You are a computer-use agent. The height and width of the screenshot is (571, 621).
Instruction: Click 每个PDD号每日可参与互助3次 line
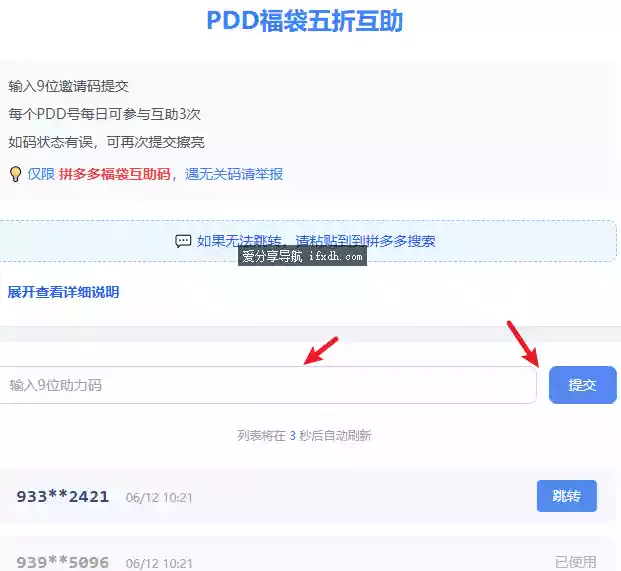click(x=105, y=114)
